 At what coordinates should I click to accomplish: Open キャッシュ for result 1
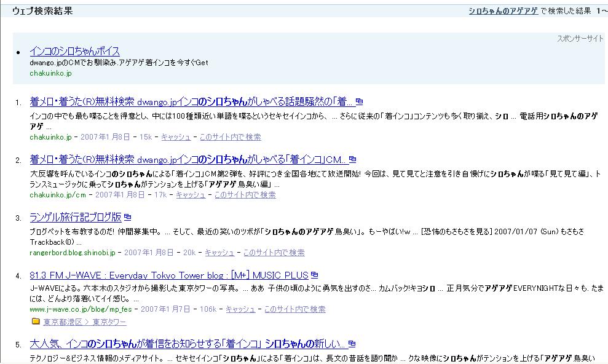[176, 137]
